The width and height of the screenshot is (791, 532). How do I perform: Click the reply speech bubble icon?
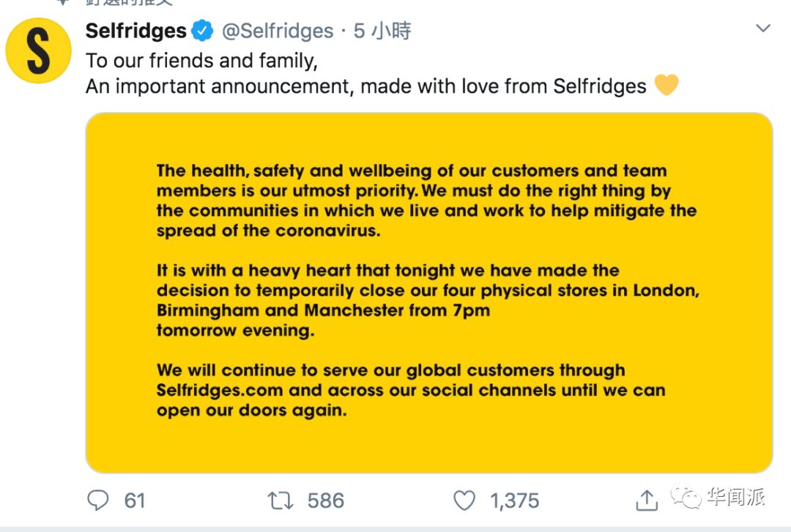[x=98, y=501]
